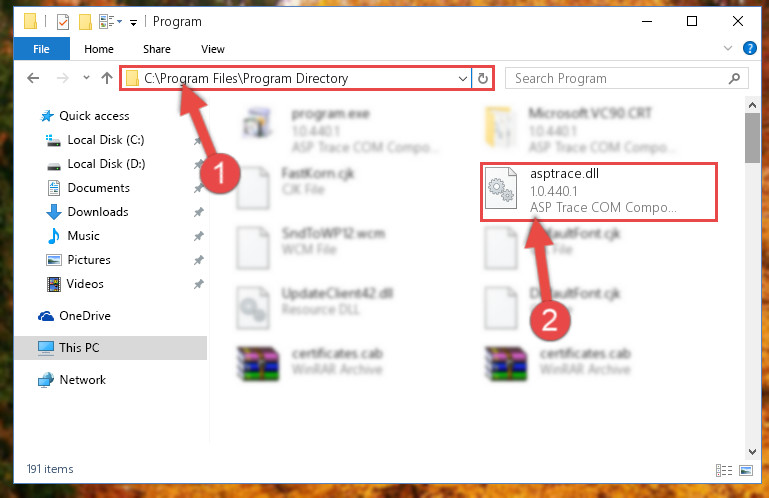Toggle pin for the Pictures folder
Image resolution: width=769 pixels, height=498 pixels.
199,260
